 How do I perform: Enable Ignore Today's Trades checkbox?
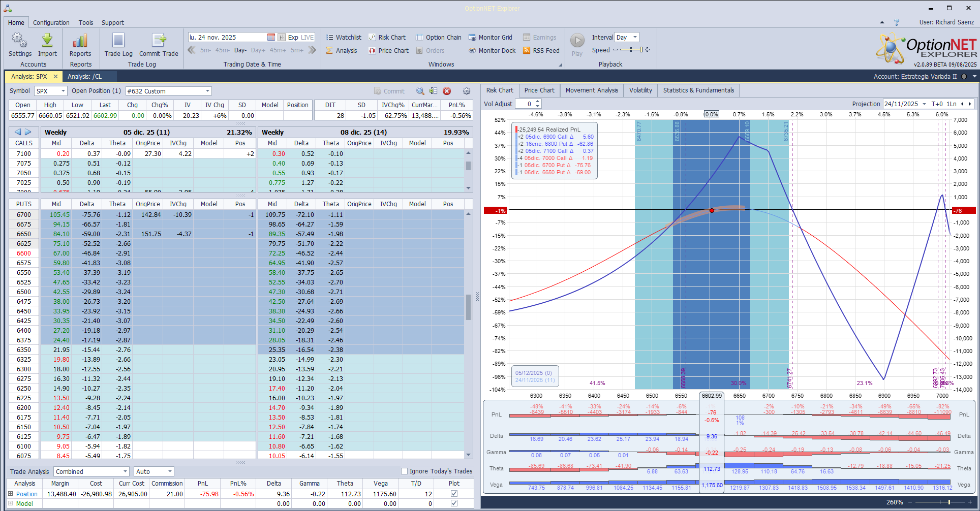(x=405, y=471)
